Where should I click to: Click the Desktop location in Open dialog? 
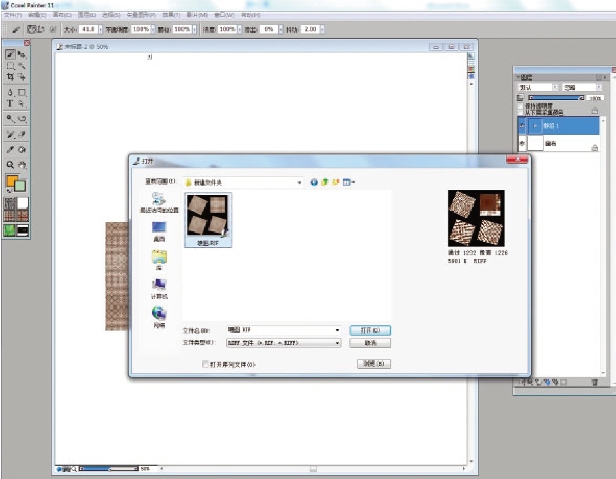coord(159,231)
